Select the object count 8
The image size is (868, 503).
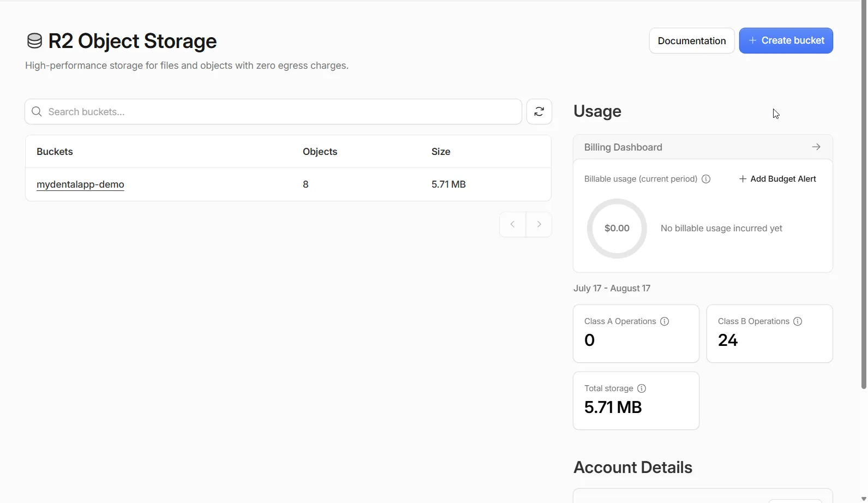coord(306,184)
